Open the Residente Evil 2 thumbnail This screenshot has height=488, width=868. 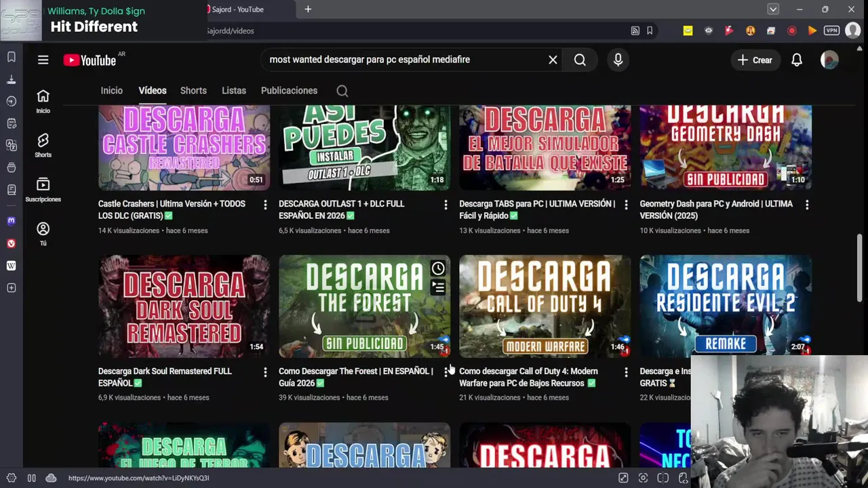726,306
